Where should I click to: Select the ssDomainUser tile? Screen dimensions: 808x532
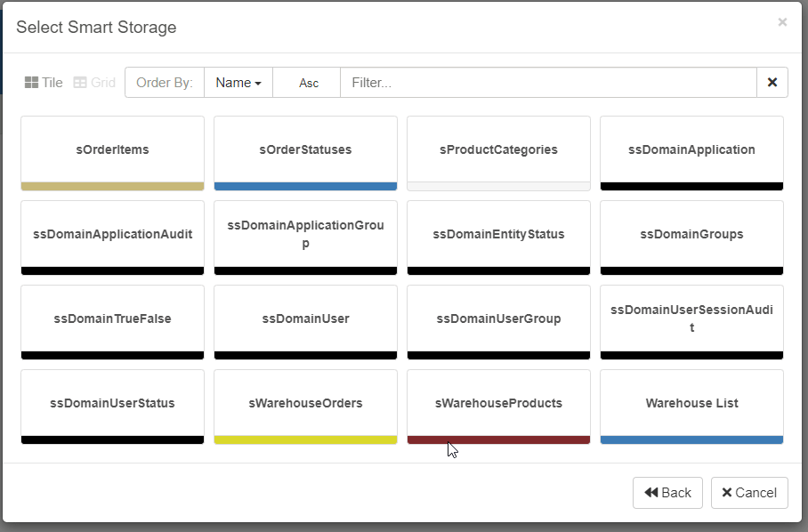pos(305,318)
